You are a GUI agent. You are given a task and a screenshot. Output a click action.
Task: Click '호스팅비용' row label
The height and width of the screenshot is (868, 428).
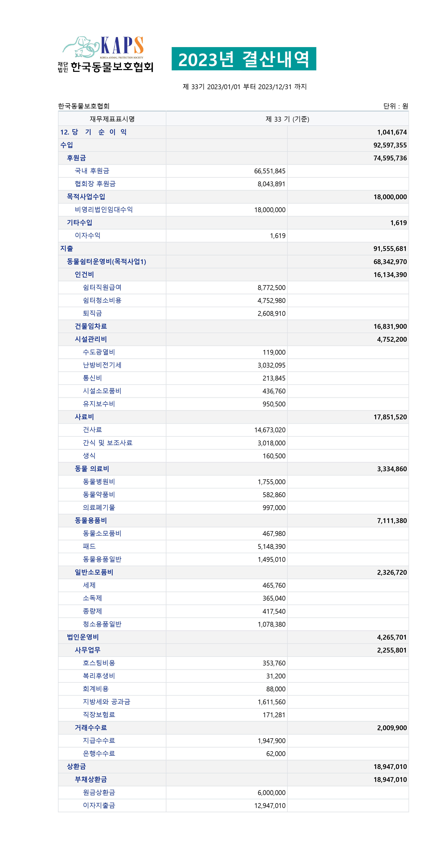point(99,663)
